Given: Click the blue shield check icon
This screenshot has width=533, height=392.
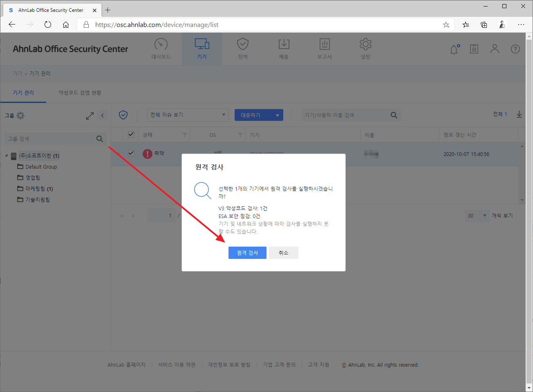Looking at the screenshot, I should [x=123, y=115].
